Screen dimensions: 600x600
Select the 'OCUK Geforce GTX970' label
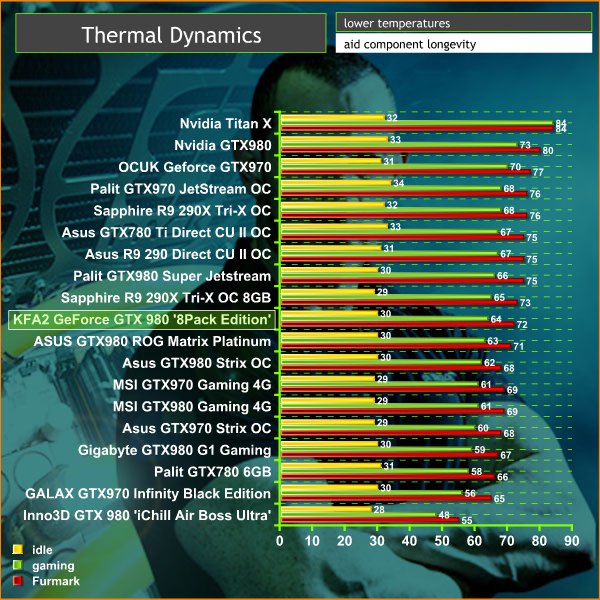pos(195,167)
